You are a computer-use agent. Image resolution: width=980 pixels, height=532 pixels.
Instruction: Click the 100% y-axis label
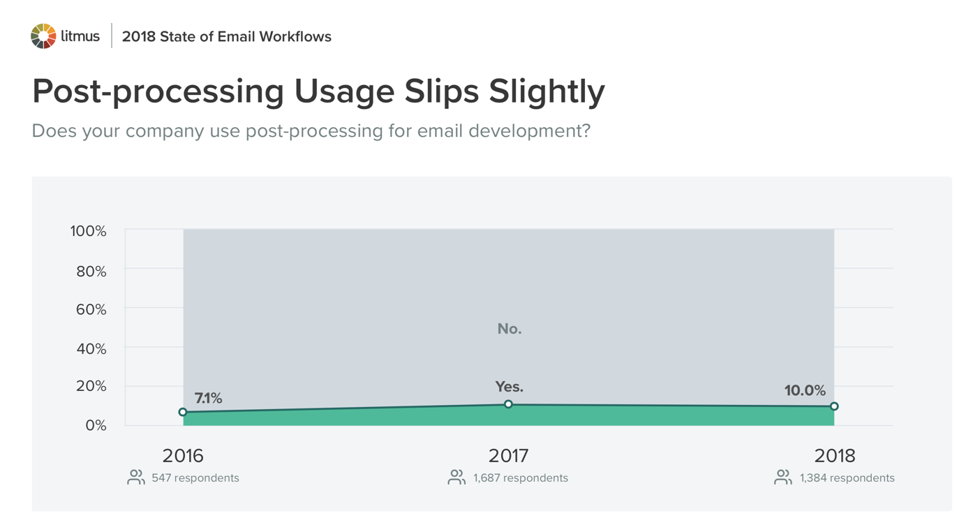click(88, 231)
